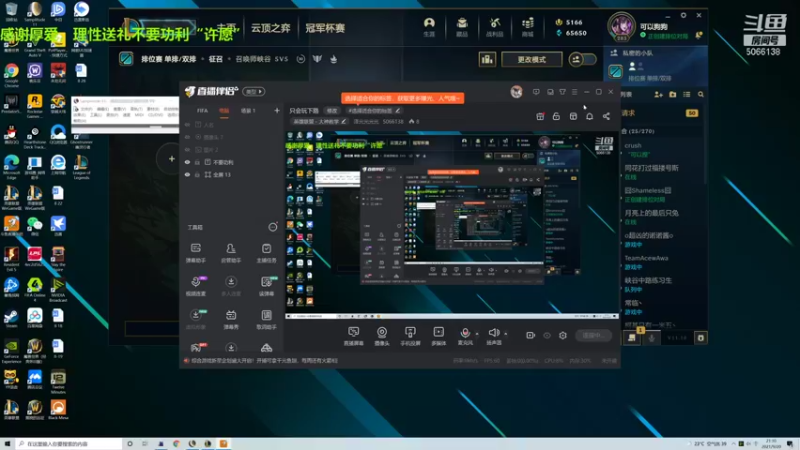Click the announcement link in the status bar

264,360
